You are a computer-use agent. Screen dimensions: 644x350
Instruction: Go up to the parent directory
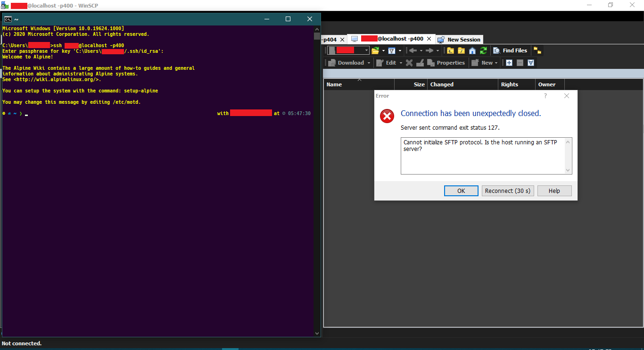tap(451, 50)
